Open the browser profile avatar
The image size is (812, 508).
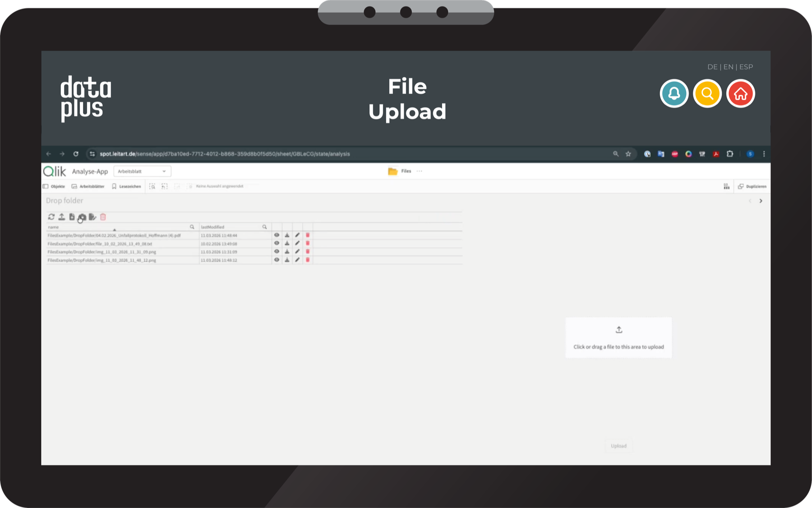[x=750, y=154]
